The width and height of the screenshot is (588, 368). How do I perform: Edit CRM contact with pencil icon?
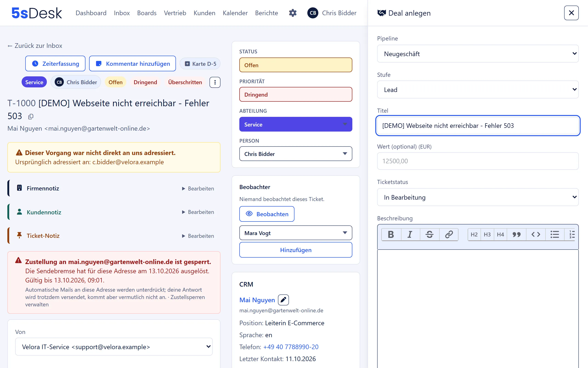[283, 300]
